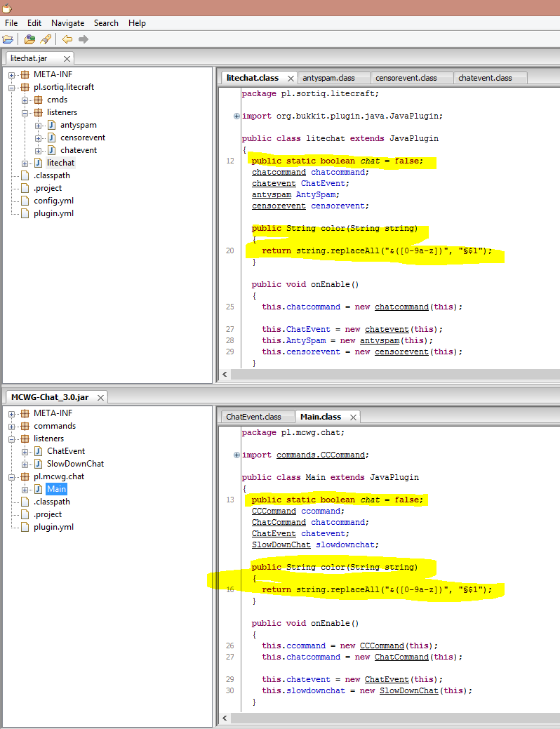Click the Open Type toolbar icon
Screen dimensions: 560x729
(29, 39)
